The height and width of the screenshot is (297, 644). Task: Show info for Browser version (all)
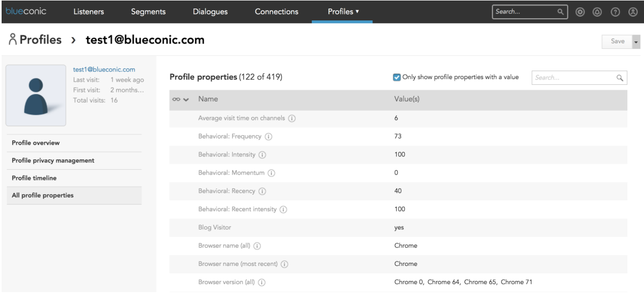(x=262, y=282)
